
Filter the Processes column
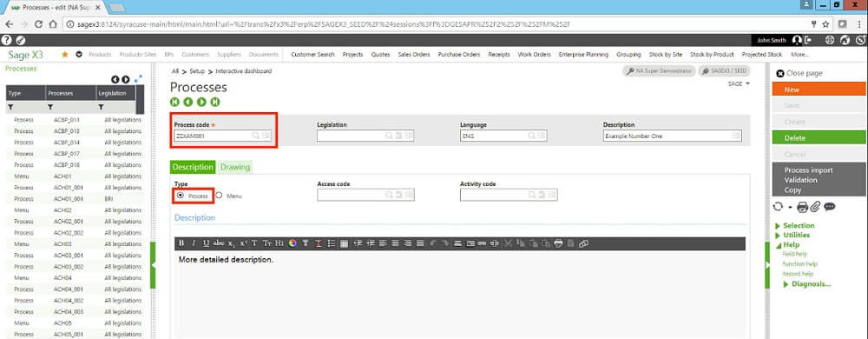(50, 107)
